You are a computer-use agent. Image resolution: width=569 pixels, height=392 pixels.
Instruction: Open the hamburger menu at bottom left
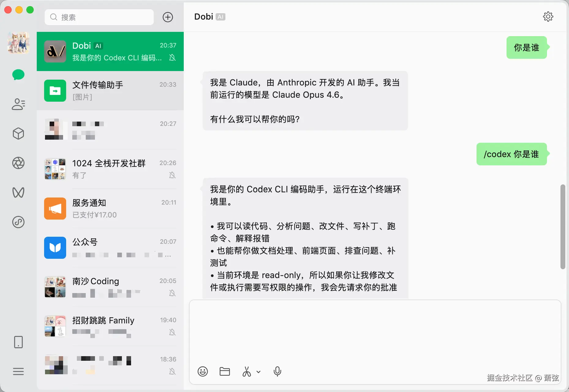[x=18, y=371]
